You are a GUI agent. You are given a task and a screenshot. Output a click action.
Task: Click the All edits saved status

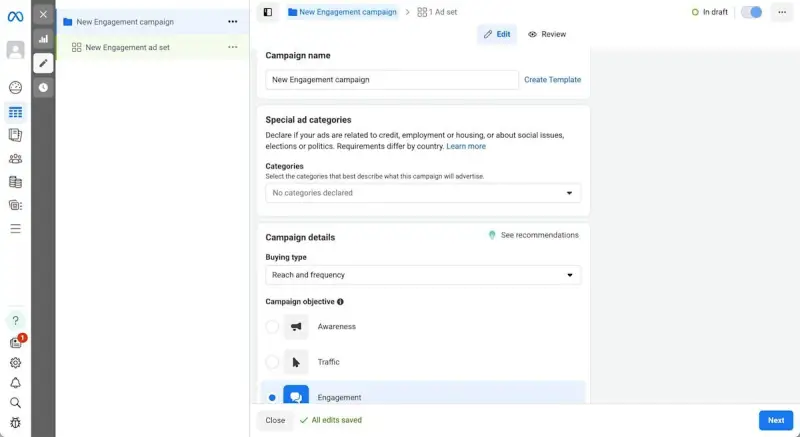(331, 420)
